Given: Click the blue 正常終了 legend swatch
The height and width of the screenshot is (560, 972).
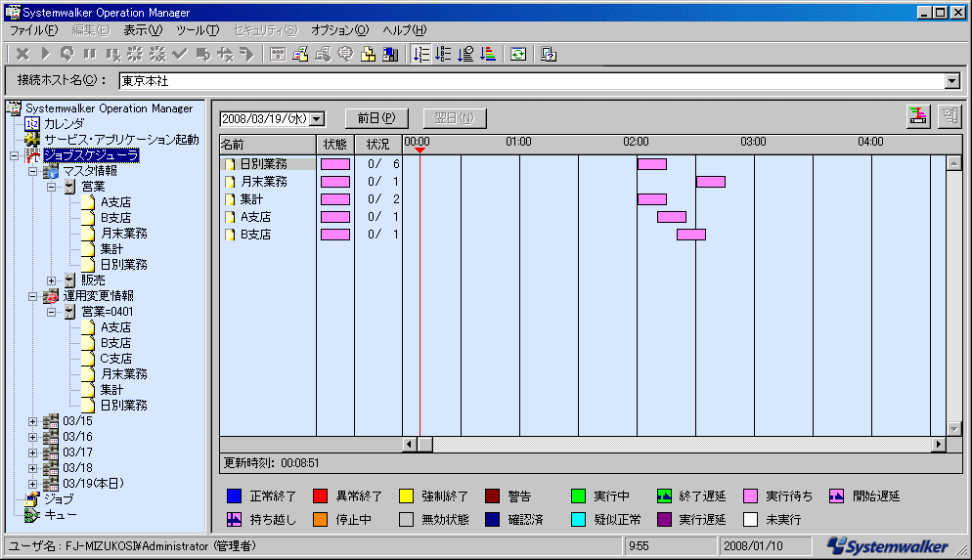Looking at the screenshot, I should tap(234, 496).
